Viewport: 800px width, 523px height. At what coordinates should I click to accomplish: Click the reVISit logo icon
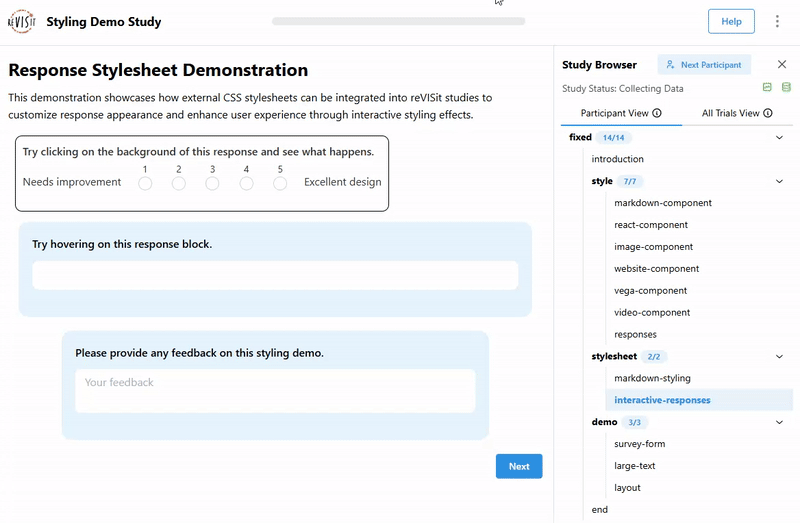tap(21, 21)
